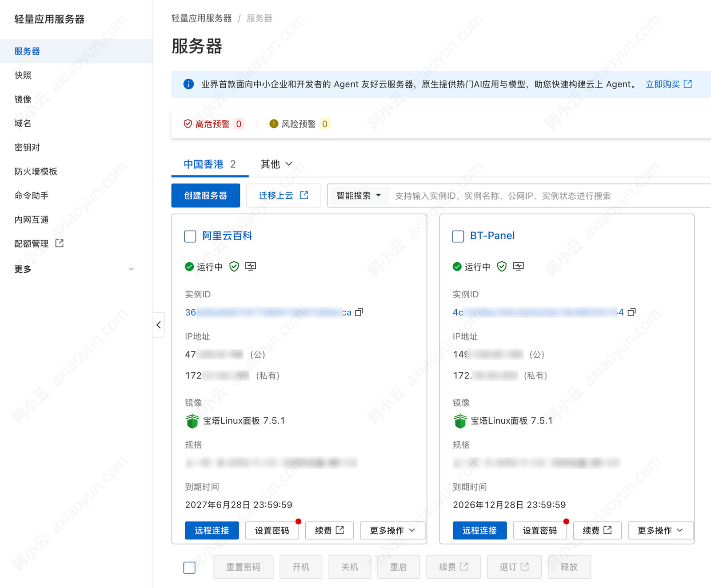
Task: Open security shield icon for 阿里云百科
Action: pyautogui.click(x=234, y=266)
